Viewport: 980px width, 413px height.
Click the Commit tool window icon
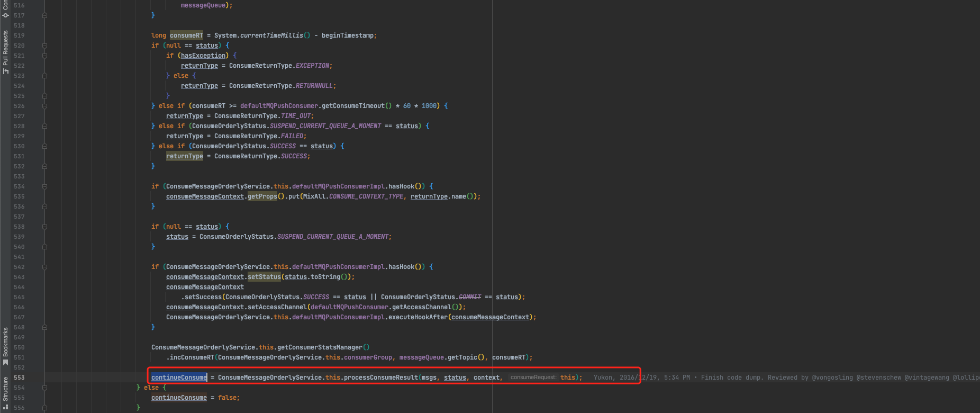[x=5, y=14]
